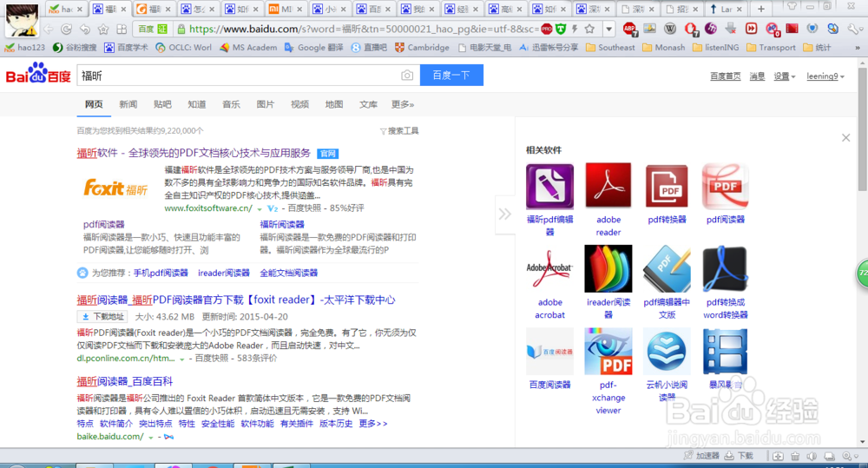Switch to the 知道 tab
This screenshot has width=868, height=468.
click(x=196, y=104)
